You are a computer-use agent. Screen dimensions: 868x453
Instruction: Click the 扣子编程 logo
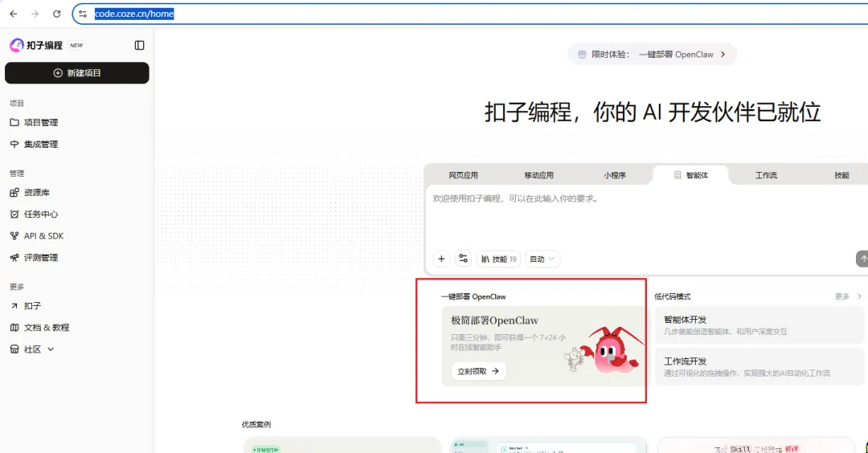(x=36, y=45)
